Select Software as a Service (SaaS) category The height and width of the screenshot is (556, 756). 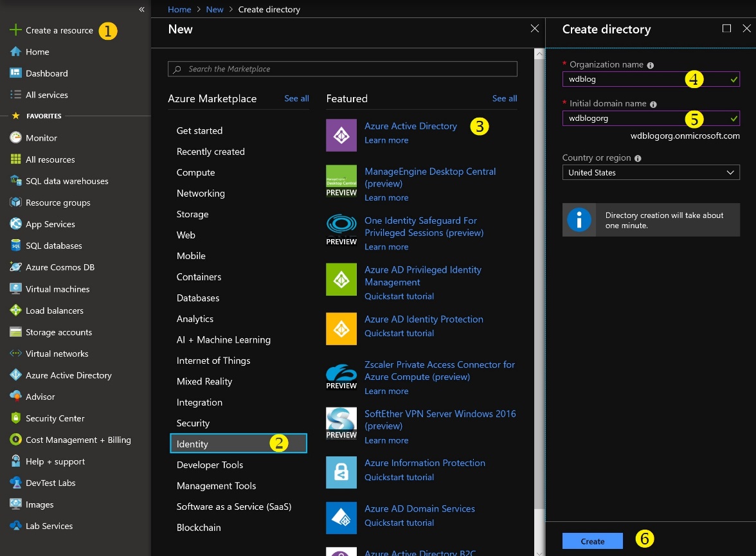click(234, 507)
